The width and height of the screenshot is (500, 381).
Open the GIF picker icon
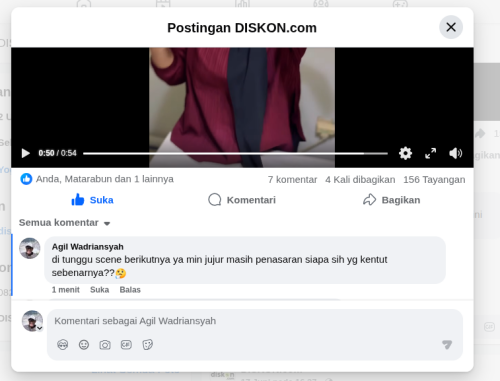click(126, 345)
